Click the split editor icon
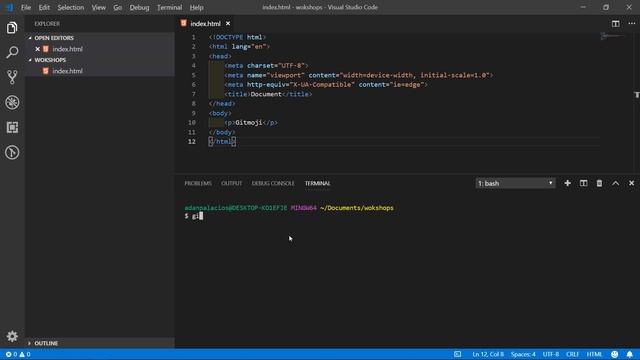Screen dimensions: 640x360 pos(616,24)
